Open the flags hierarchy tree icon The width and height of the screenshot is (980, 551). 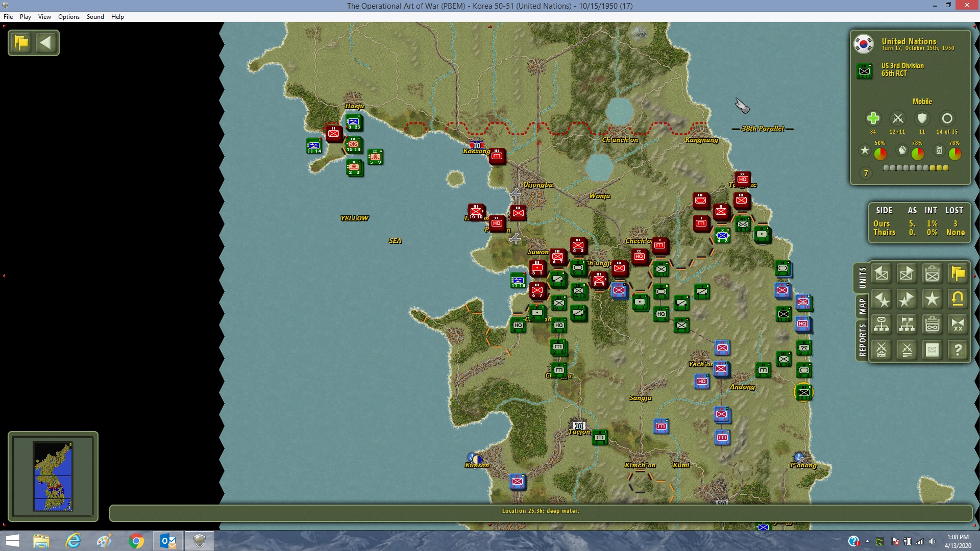click(907, 324)
